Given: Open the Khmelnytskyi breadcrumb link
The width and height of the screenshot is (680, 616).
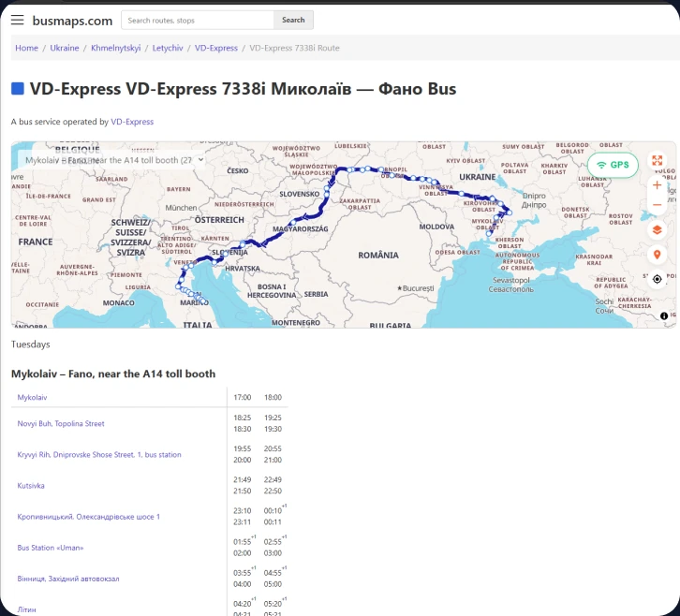Looking at the screenshot, I should tap(116, 48).
